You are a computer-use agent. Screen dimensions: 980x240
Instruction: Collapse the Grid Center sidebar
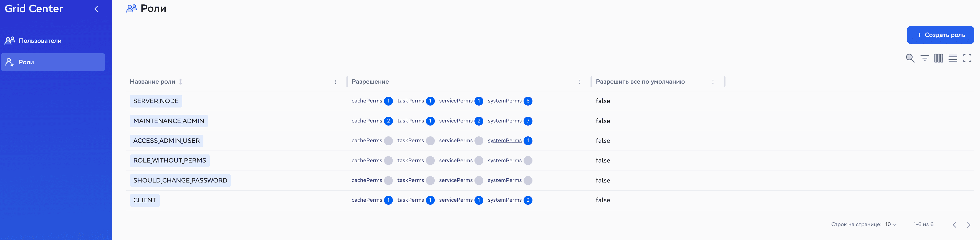pos(96,9)
